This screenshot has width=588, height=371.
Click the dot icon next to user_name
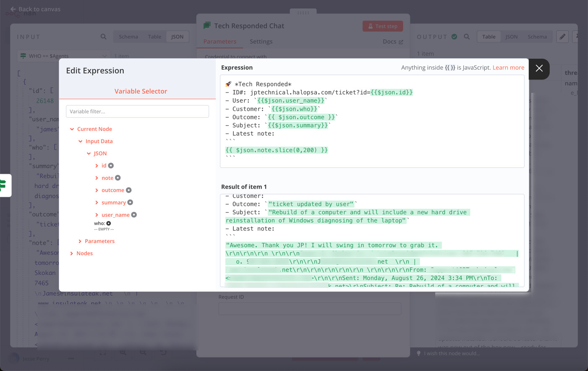click(x=134, y=215)
